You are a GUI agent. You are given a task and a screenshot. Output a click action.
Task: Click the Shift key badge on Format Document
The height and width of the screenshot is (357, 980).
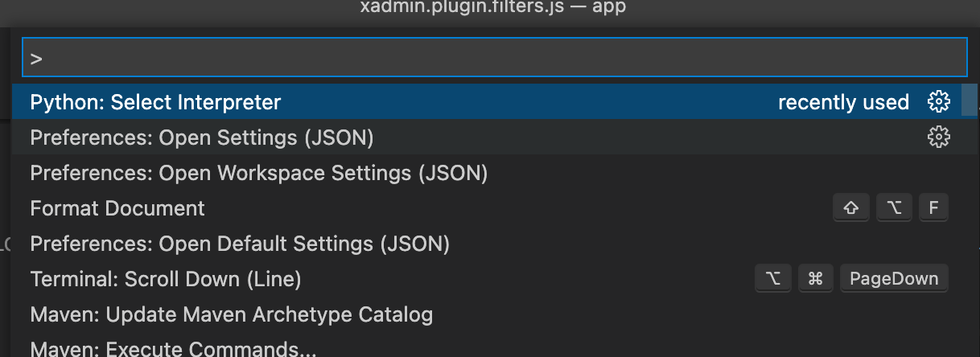pyautogui.click(x=850, y=208)
